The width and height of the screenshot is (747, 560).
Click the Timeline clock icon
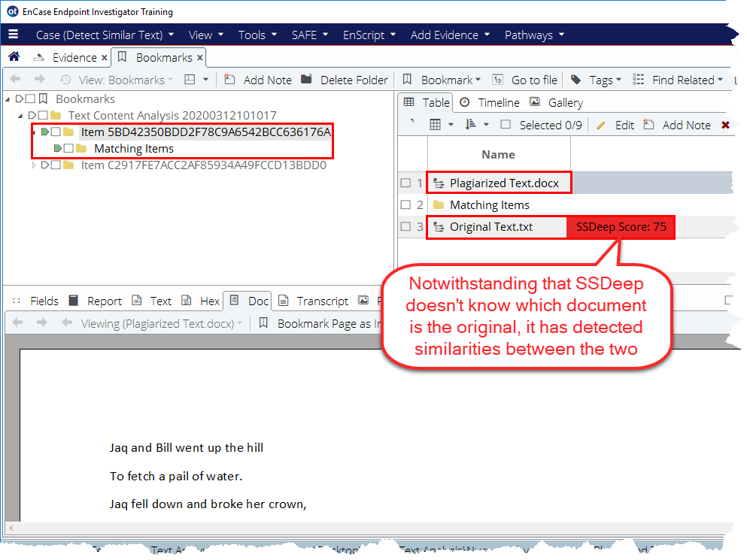tap(464, 102)
